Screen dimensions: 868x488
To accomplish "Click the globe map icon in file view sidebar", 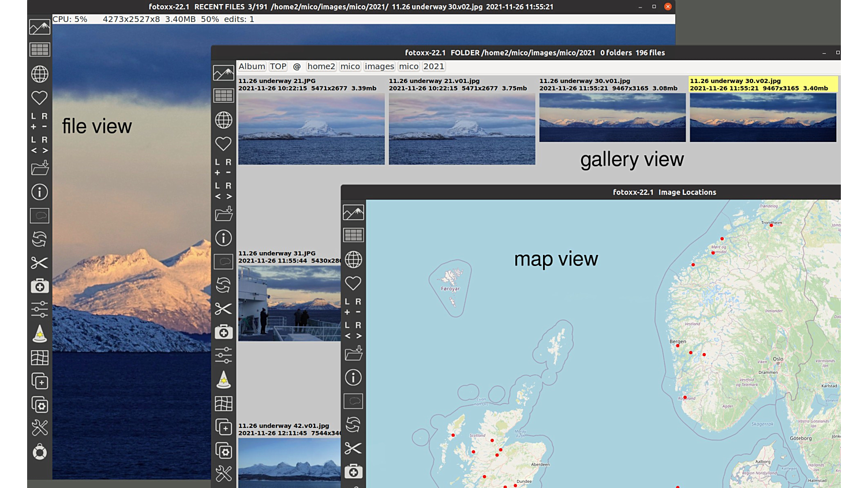I will pos(39,74).
